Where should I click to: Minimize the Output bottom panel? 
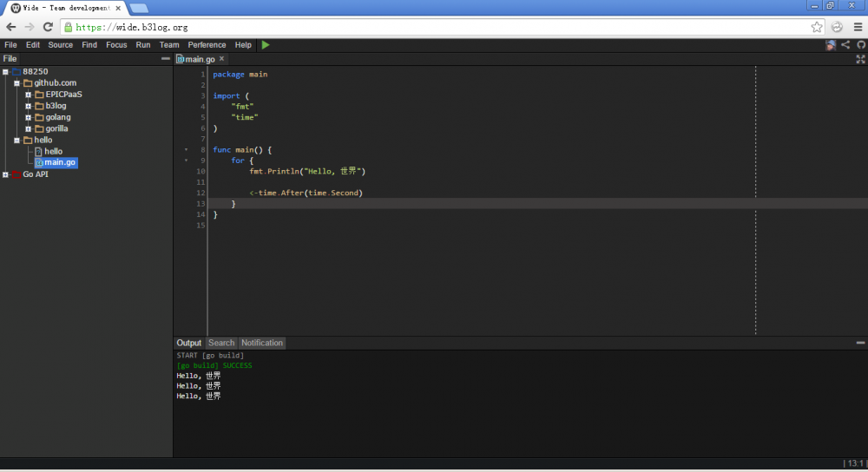(860, 344)
